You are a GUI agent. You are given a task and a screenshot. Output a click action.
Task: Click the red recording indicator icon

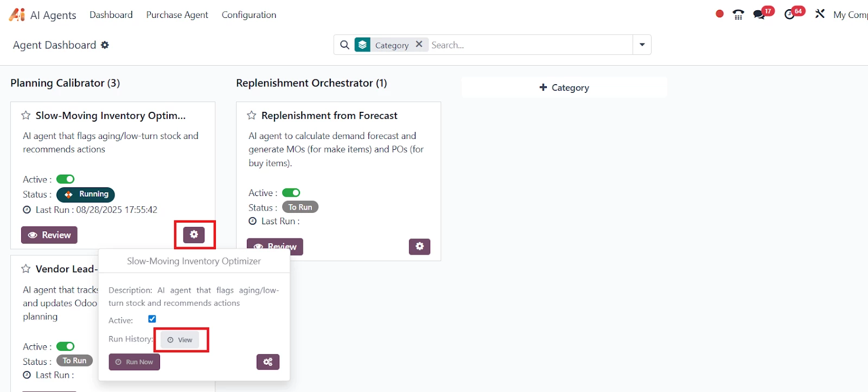pyautogui.click(x=719, y=14)
